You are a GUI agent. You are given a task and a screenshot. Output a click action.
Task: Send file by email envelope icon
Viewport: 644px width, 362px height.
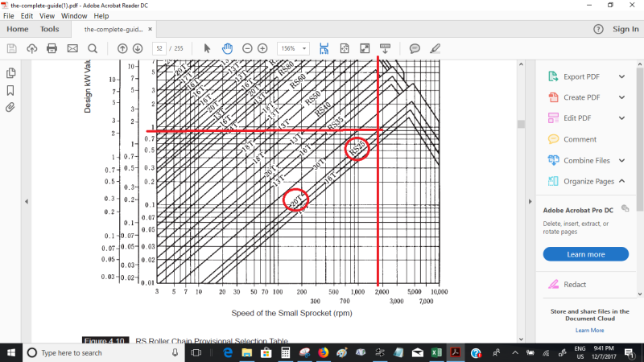pyautogui.click(x=72, y=48)
